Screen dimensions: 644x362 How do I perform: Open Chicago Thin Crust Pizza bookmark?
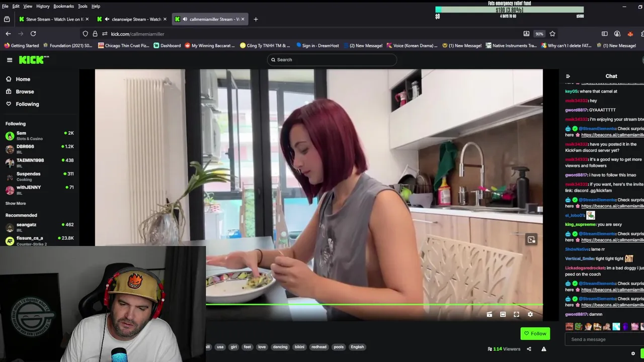[x=124, y=46]
